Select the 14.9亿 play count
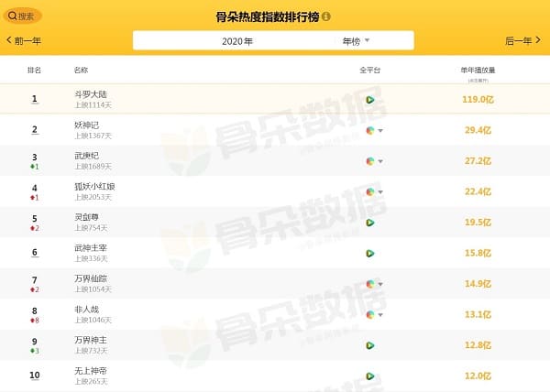 click(478, 284)
